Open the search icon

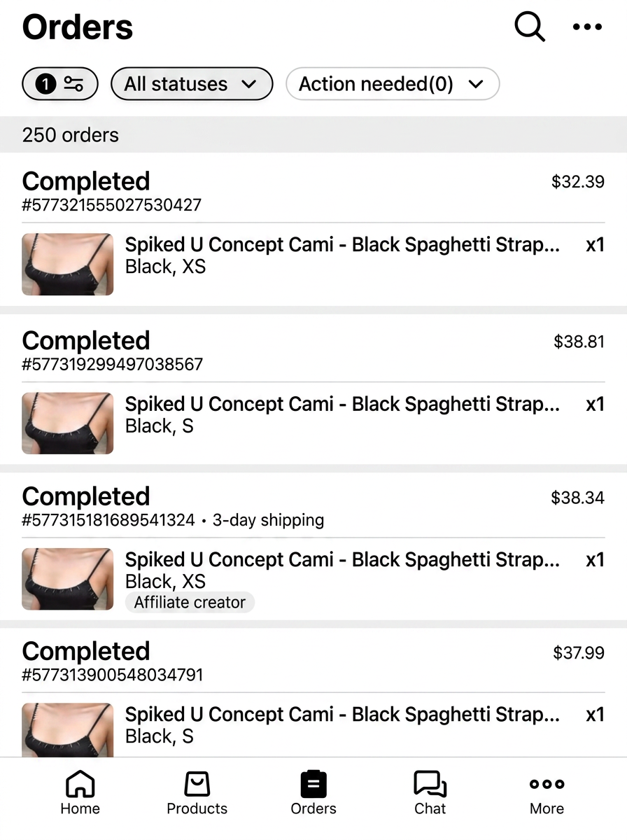coord(529,27)
